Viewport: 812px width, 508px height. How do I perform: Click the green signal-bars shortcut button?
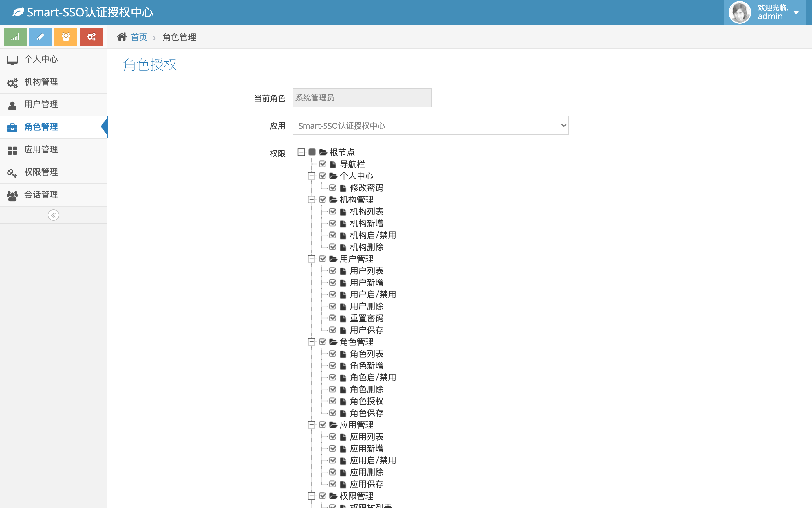pyautogui.click(x=16, y=37)
